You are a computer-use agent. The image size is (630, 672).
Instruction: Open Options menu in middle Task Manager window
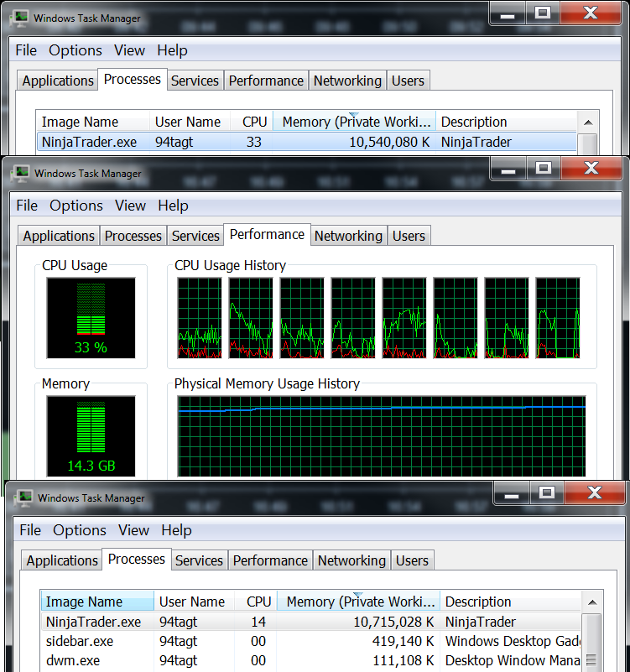76,206
